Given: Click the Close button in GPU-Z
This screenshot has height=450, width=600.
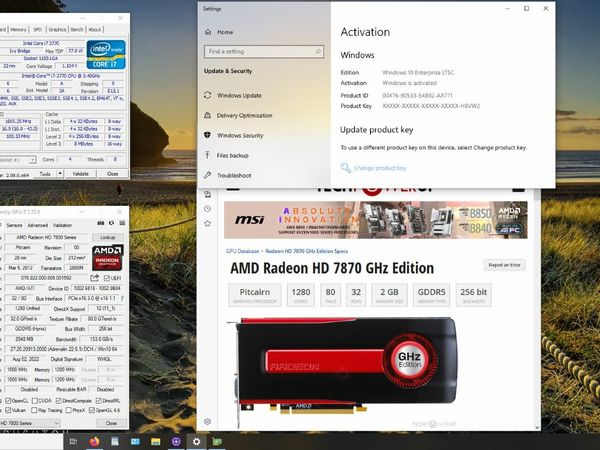Looking at the screenshot, I should point(111,423).
